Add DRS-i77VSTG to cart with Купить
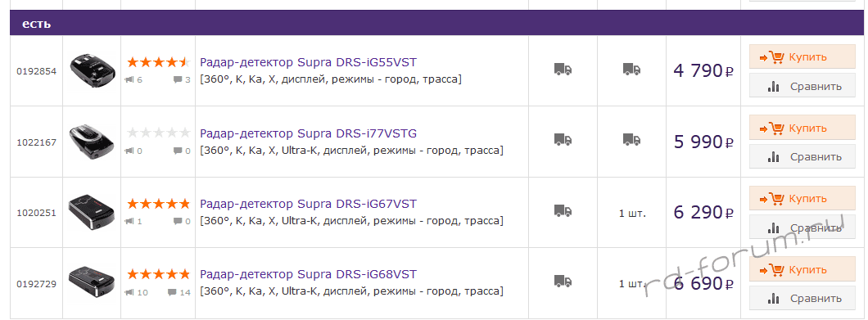This screenshot has width=868, height=320. coord(802,128)
